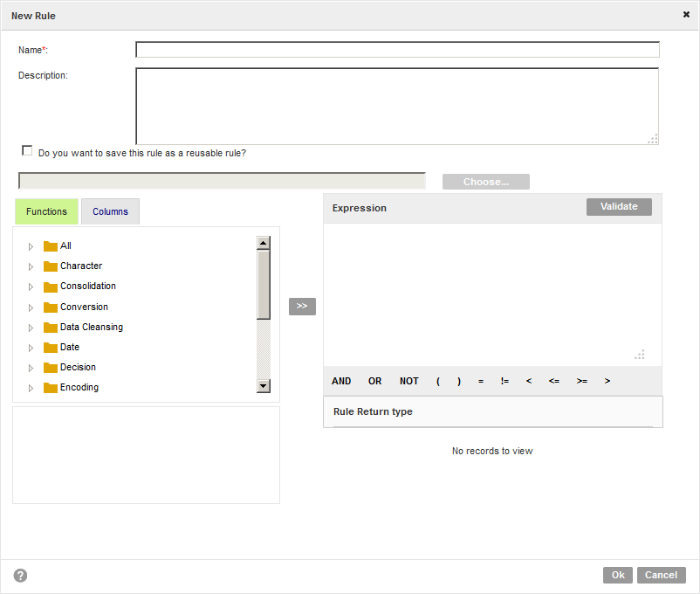Click the Validate button
This screenshot has height=594, width=700.
click(619, 206)
